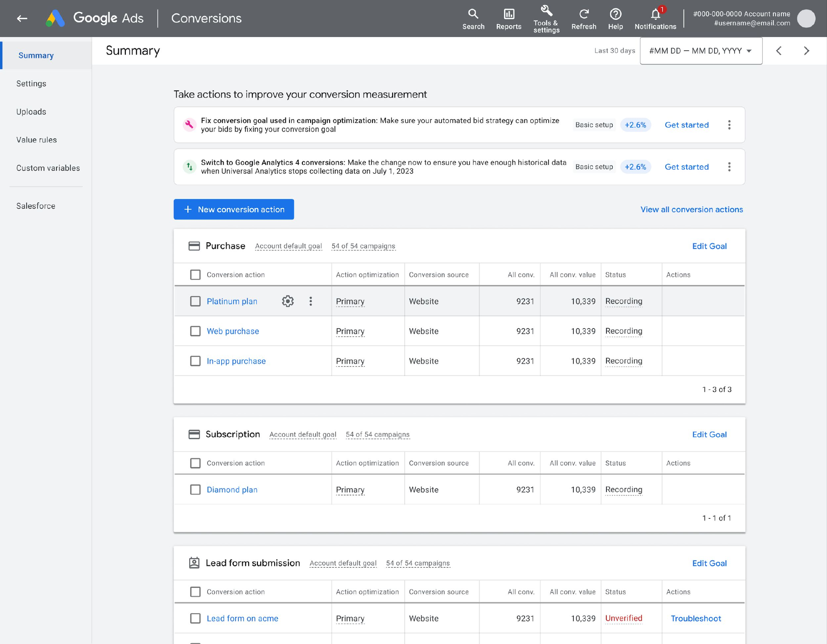Go back using the left arrow icon
827x644 pixels.
22,18
